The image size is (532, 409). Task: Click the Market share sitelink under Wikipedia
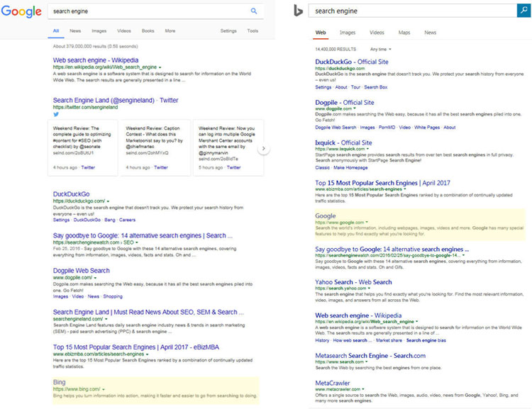pyautogui.click(x=389, y=340)
